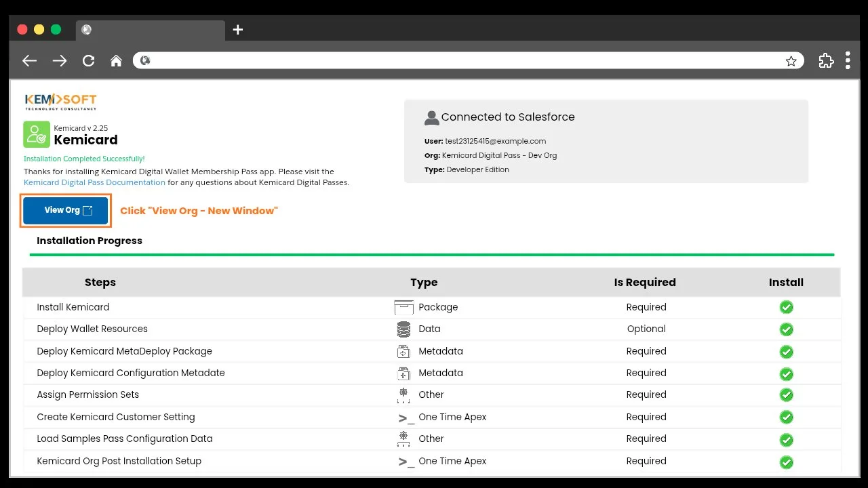Click Apex icon for Kemicard Org Post Installation
This screenshot has width=868, height=488.
point(406,462)
